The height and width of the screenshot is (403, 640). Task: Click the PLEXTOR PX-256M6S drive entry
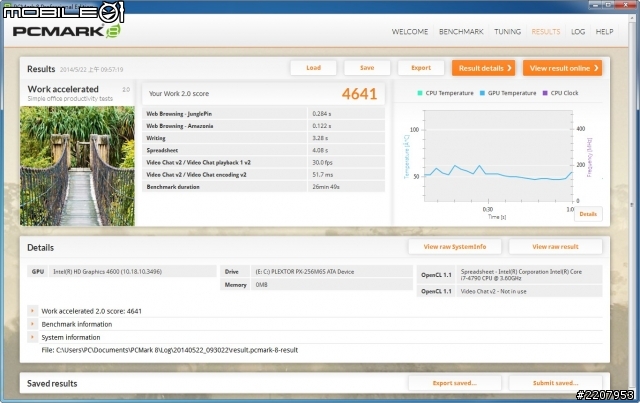[x=317, y=272]
